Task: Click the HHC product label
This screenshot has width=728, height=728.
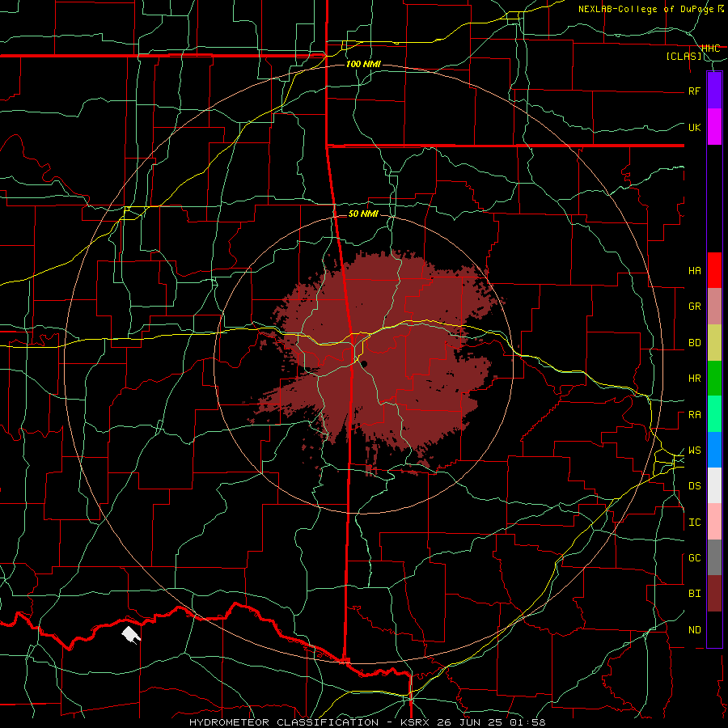Action: 710,49
